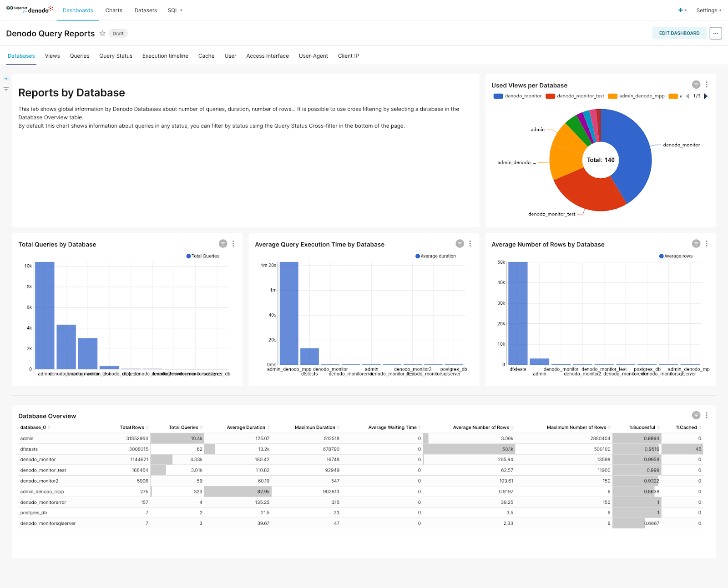The image size is (728, 588).
Task: Toggle denodo_monitor_test series in pie legend
Action: click(x=575, y=96)
